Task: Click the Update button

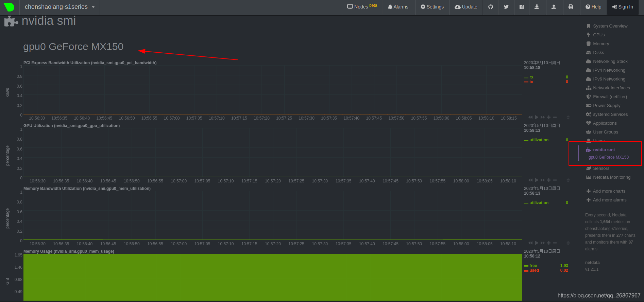Action: pos(466,7)
